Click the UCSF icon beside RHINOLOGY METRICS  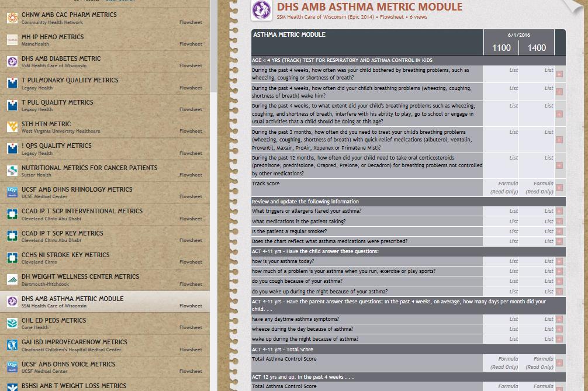click(12, 192)
